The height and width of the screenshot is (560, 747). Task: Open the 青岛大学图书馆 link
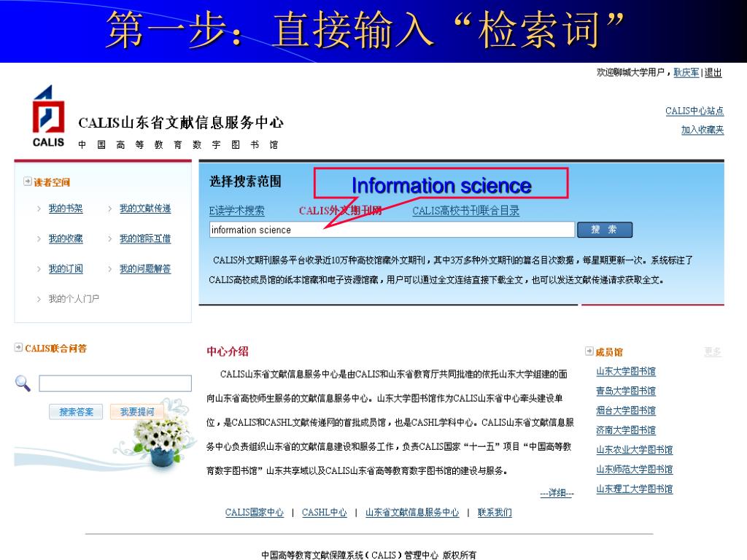click(626, 391)
